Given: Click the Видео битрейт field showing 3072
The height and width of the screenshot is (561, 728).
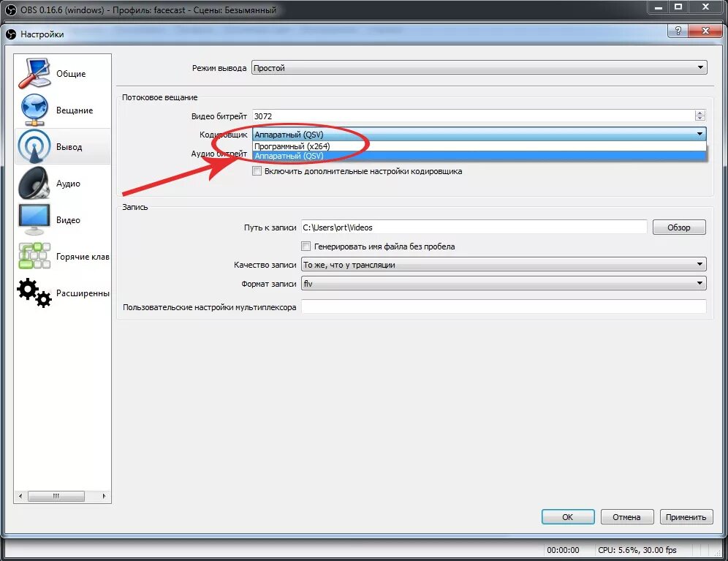Looking at the screenshot, I should coord(473,116).
